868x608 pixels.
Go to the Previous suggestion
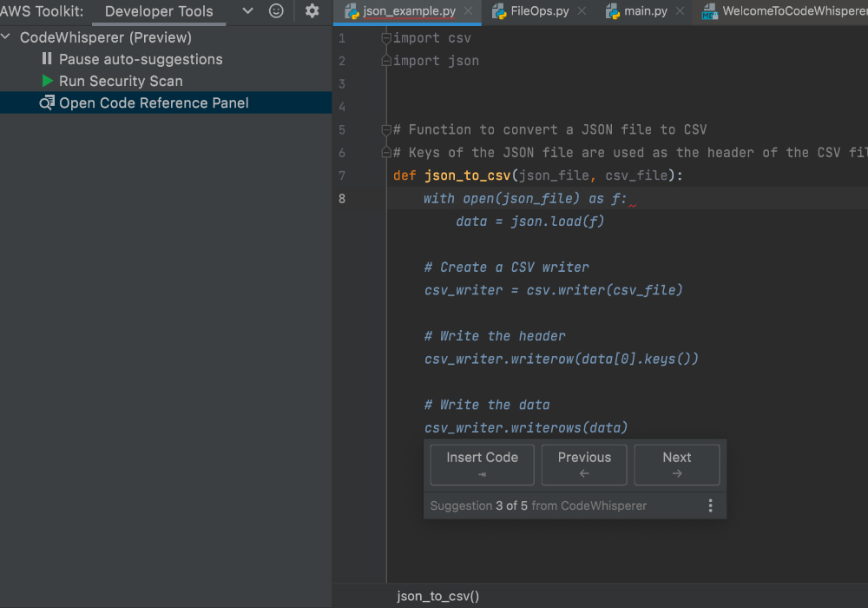coord(584,465)
